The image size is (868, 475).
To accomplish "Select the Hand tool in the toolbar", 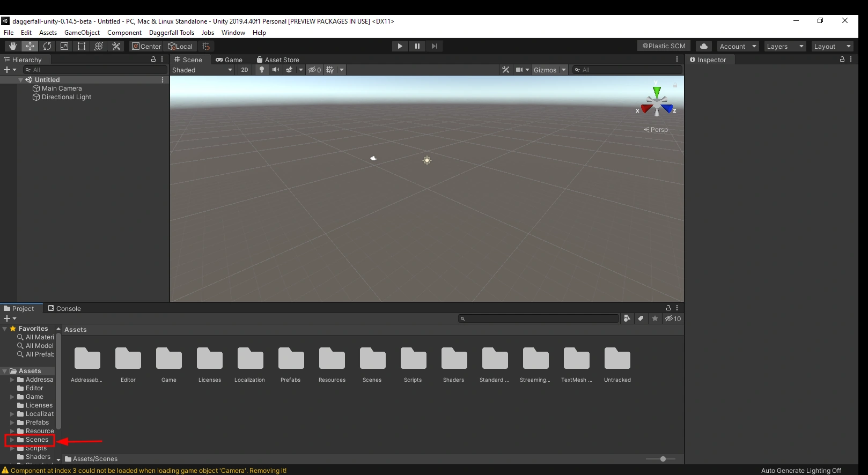I will click(x=13, y=46).
